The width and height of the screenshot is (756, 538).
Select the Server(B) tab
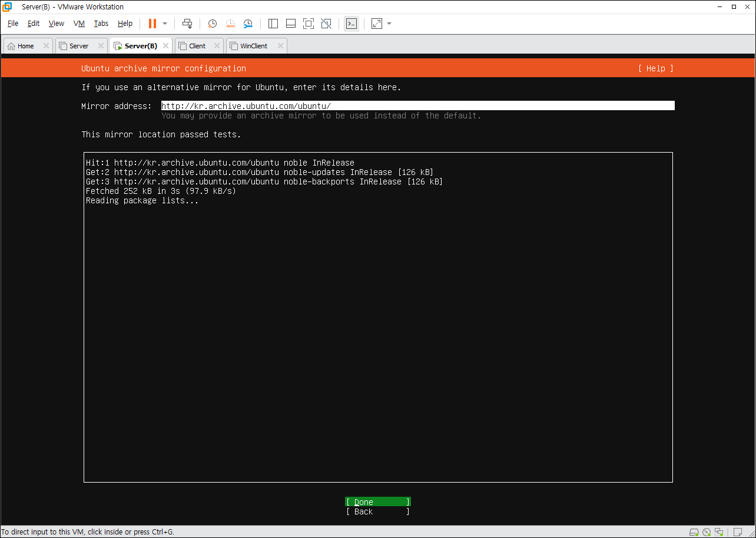[140, 46]
